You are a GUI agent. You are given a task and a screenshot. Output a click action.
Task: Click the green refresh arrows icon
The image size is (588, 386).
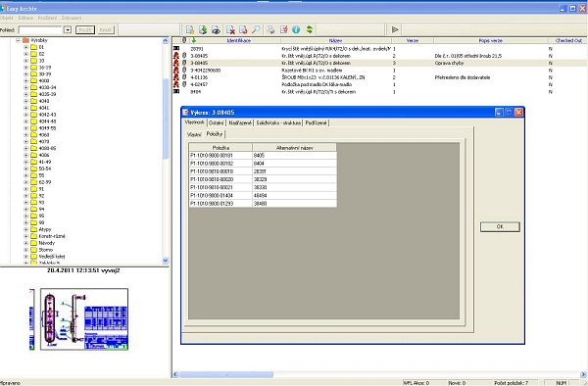point(310,29)
